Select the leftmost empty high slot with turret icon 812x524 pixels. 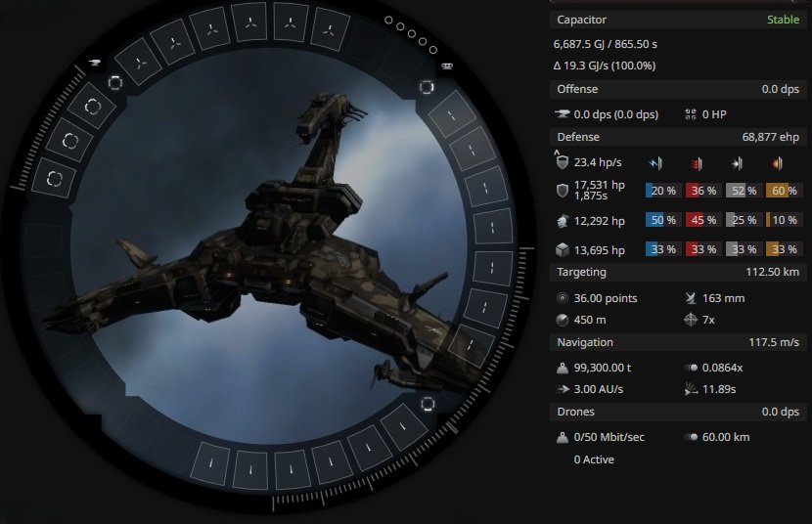tap(140, 64)
